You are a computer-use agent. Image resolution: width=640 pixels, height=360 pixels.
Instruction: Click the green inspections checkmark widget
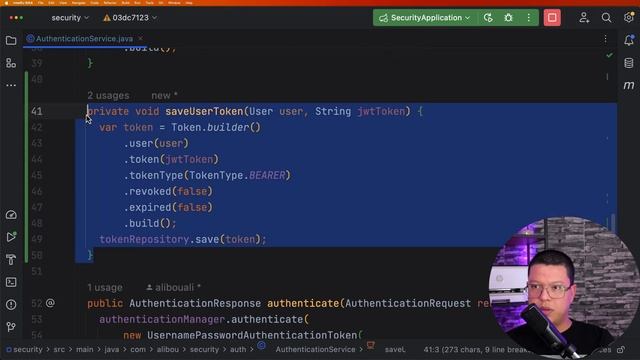609,55
